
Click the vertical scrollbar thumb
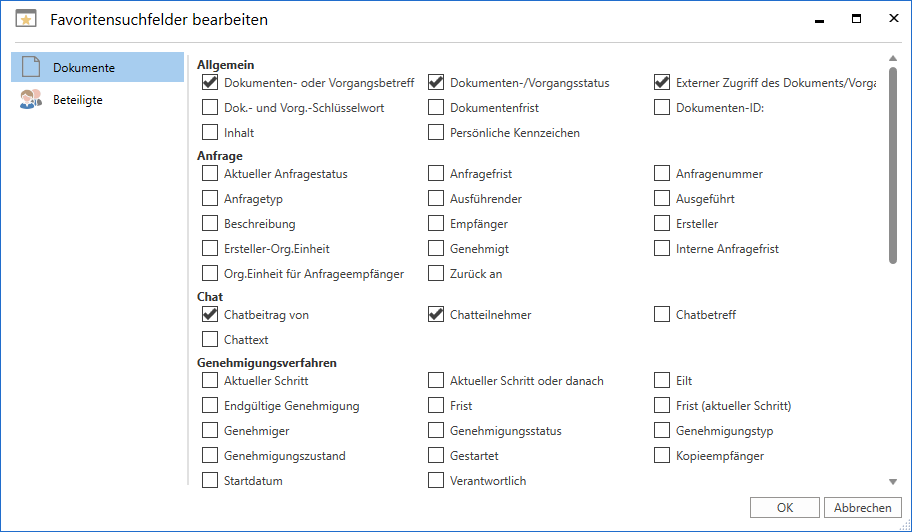(x=892, y=160)
